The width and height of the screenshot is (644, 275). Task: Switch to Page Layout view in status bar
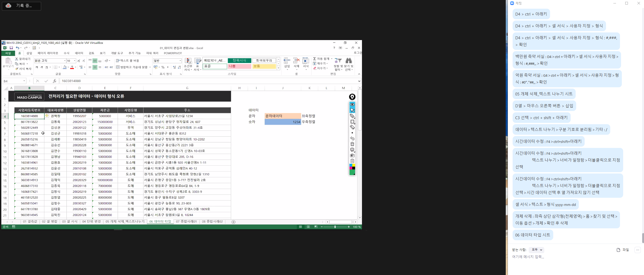[308, 227]
